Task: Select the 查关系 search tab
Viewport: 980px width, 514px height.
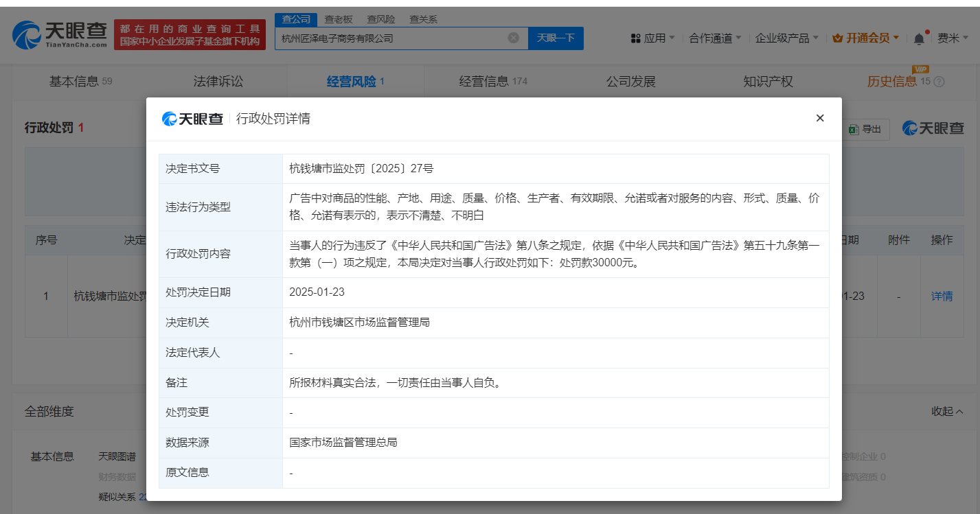Action: pyautogui.click(x=423, y=19)
